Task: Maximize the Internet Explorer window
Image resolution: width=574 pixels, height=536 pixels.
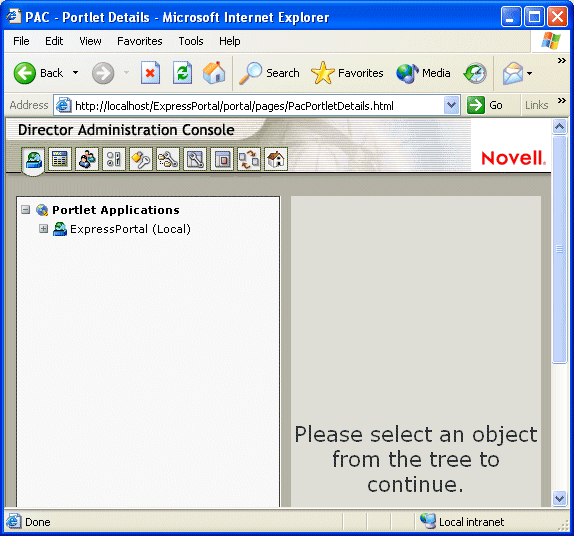Action: [x=534, y=17]
